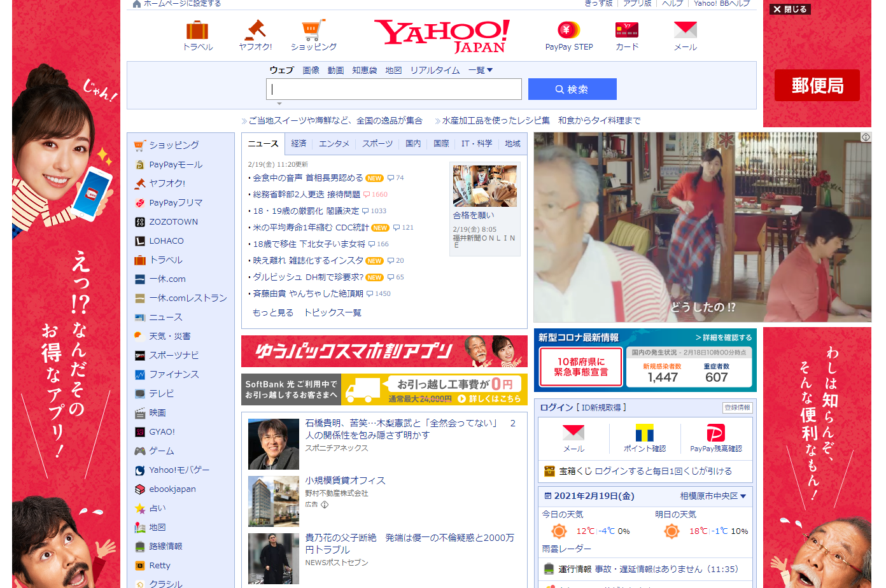886x588 pixels.
Task: Close the ad with 閉じる button
Action: pos(790,10)
